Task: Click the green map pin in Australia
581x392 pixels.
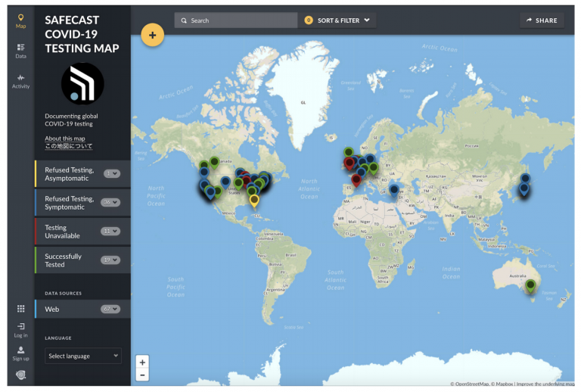Action: [x=530, y=286]
